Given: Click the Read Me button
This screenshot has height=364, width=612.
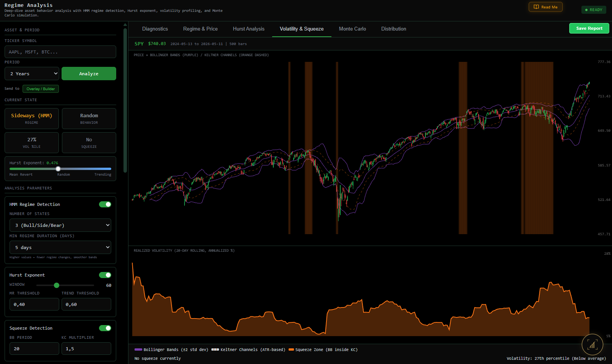Looking at the screenshot, I should [x=545, y=7].
